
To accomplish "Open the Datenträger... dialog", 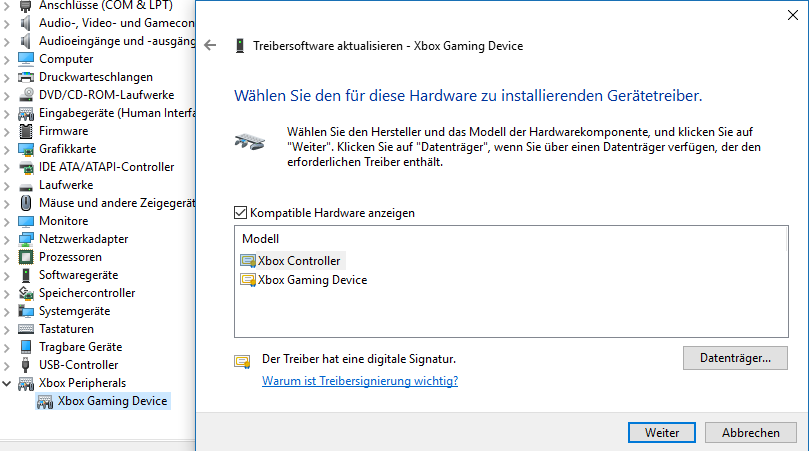I will tap(735, 358).
